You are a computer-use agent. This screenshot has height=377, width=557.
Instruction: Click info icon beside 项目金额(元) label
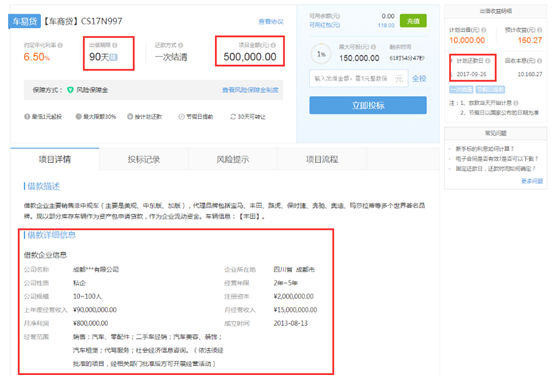tap(273, 45)
